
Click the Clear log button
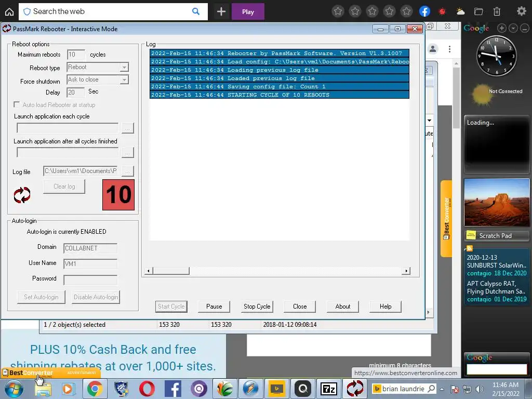coord(64,187)
